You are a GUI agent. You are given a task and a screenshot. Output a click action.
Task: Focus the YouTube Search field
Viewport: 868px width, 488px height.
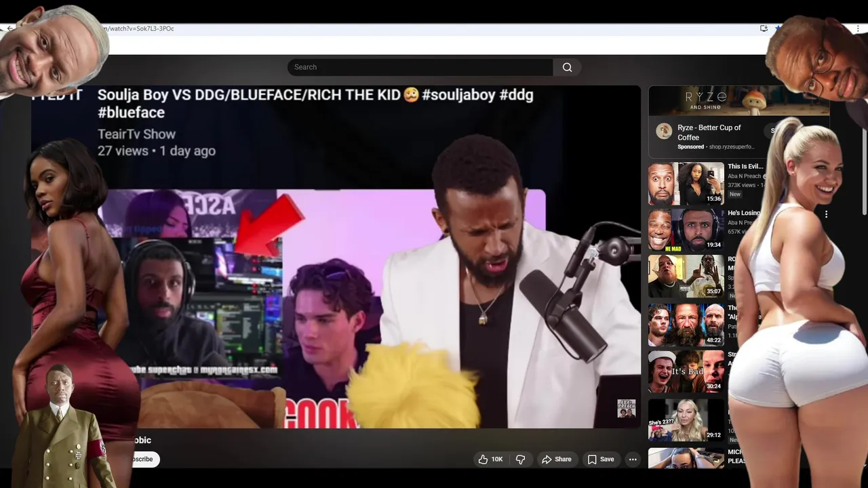click(420, 67)
